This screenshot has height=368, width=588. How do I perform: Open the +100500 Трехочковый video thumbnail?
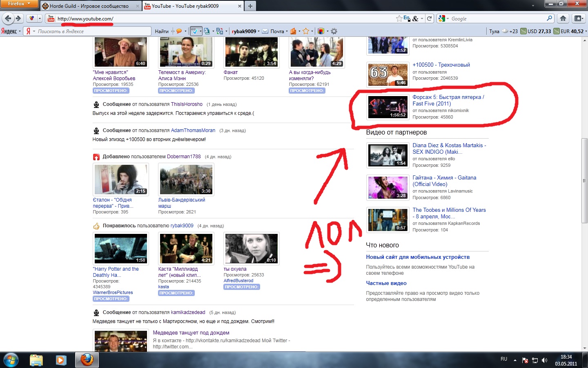coord(388,74)
